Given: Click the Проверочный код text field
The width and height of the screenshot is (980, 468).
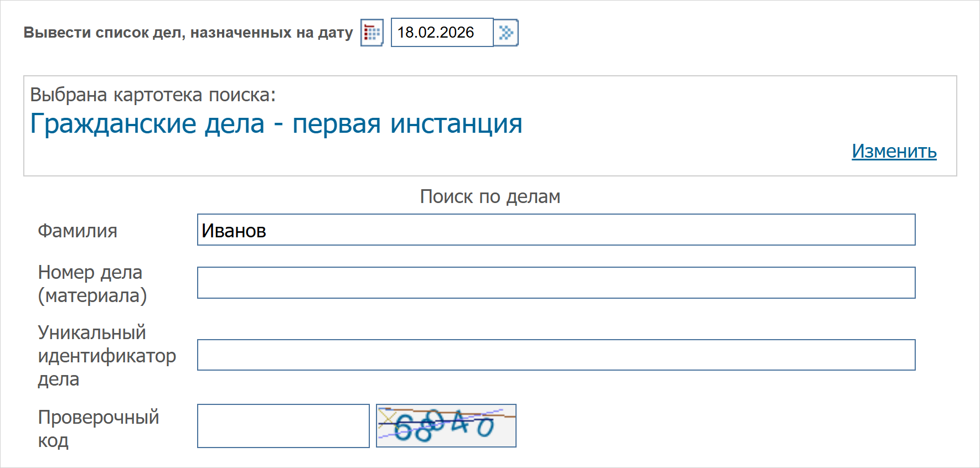Looking at the screenshot, I should coord(283,425).
